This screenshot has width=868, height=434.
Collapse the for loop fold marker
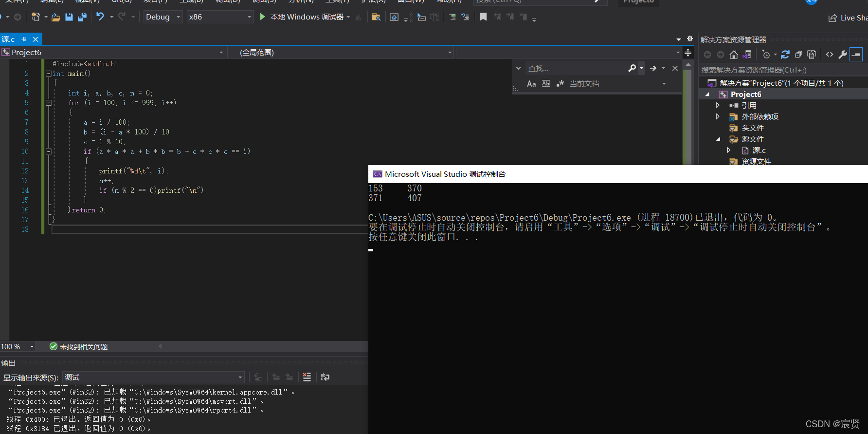click(x=48, y=103)
